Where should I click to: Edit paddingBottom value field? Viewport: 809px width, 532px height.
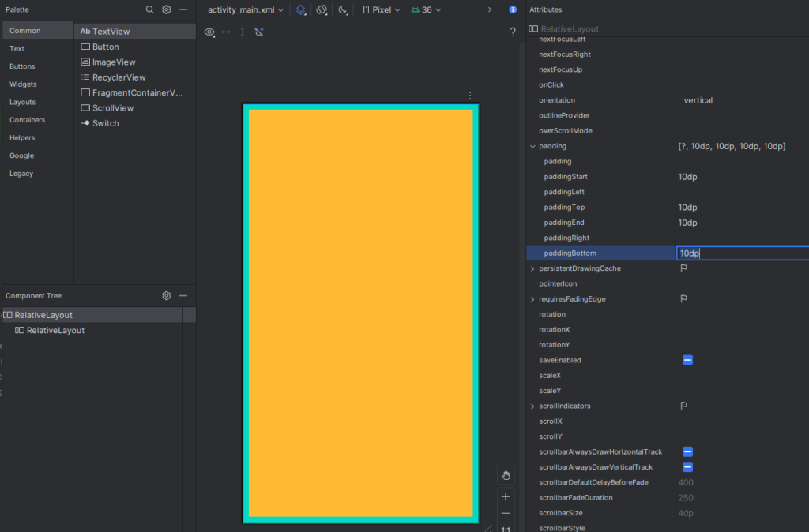(743, 253)
